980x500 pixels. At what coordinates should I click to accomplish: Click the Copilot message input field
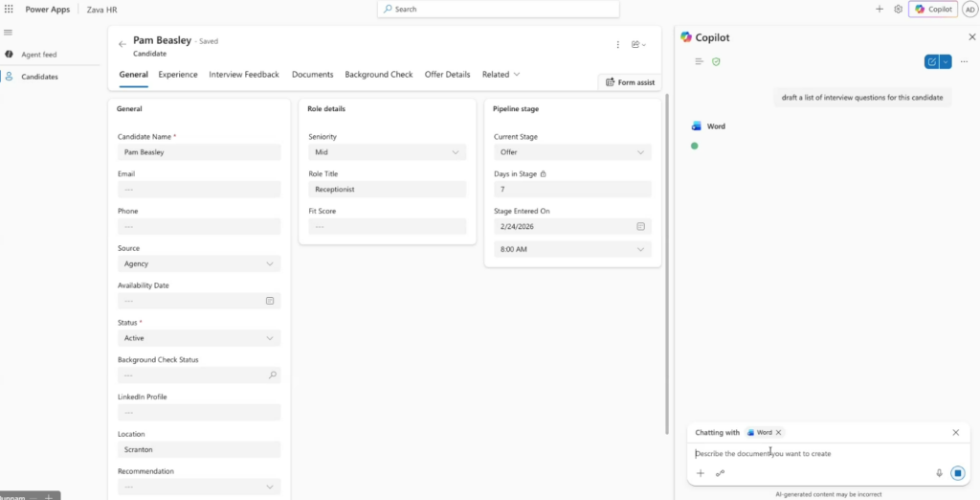coord(813,454)
